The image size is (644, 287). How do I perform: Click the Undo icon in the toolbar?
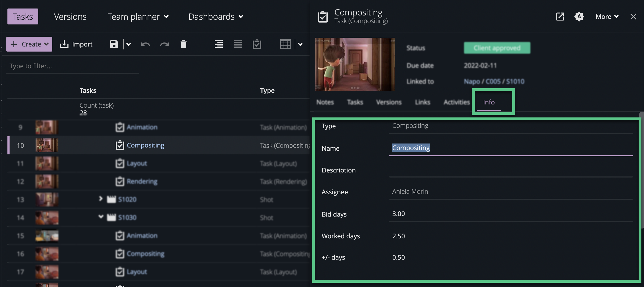[145, 44]
